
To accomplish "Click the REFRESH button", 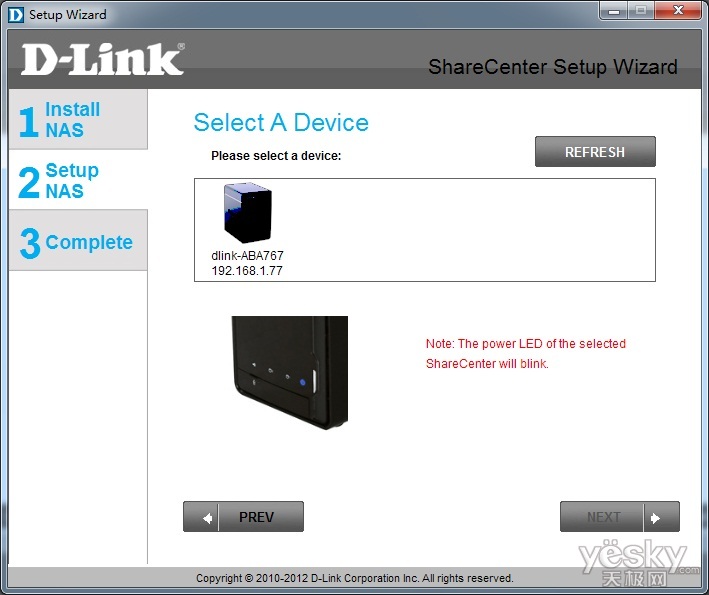I will (595, 152).
